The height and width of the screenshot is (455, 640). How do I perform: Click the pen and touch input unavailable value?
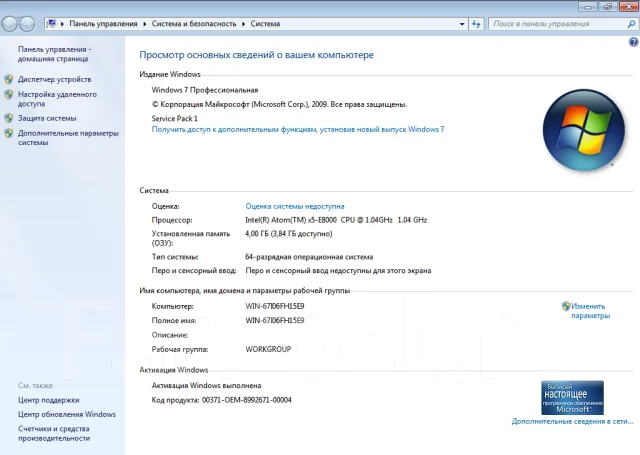coord(338,271)
